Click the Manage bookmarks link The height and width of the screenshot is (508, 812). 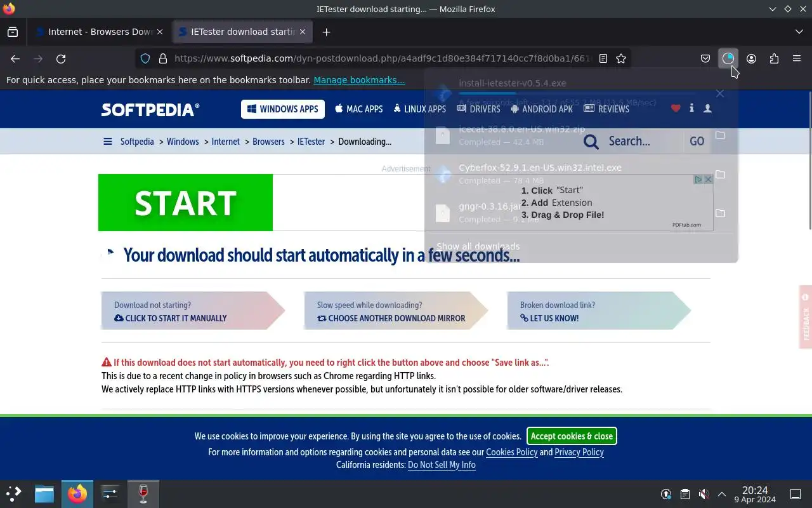(359, 80)
